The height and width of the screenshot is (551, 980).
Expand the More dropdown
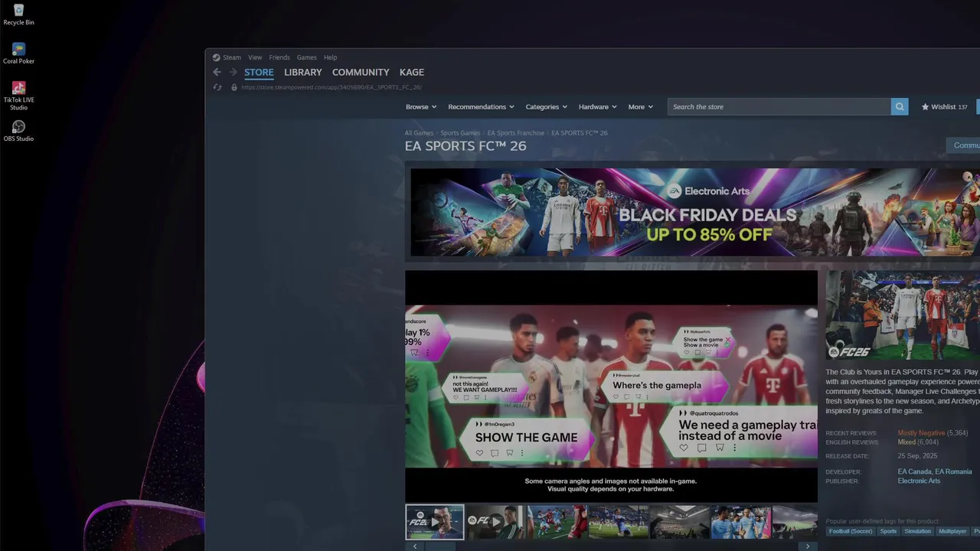click(641, 107)
